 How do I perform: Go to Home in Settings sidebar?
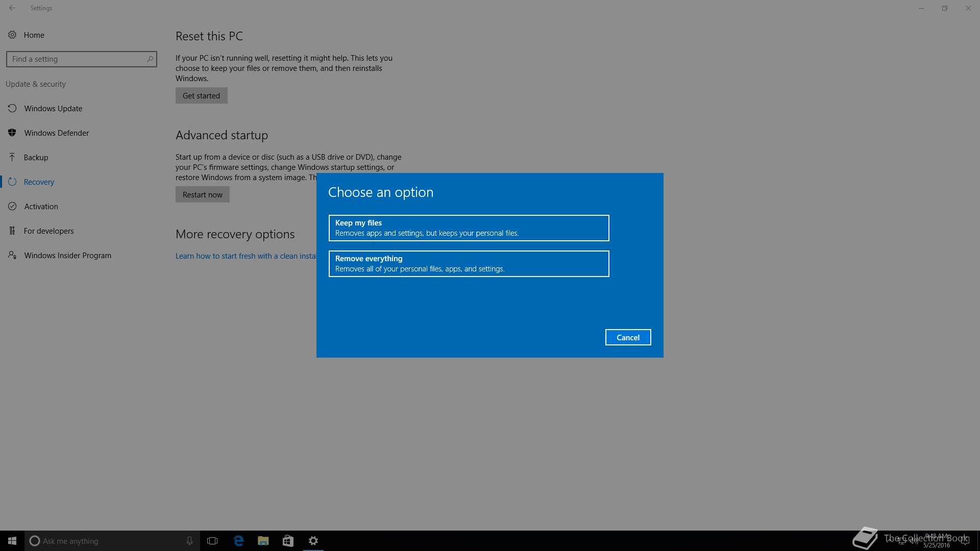coord(34,35)
